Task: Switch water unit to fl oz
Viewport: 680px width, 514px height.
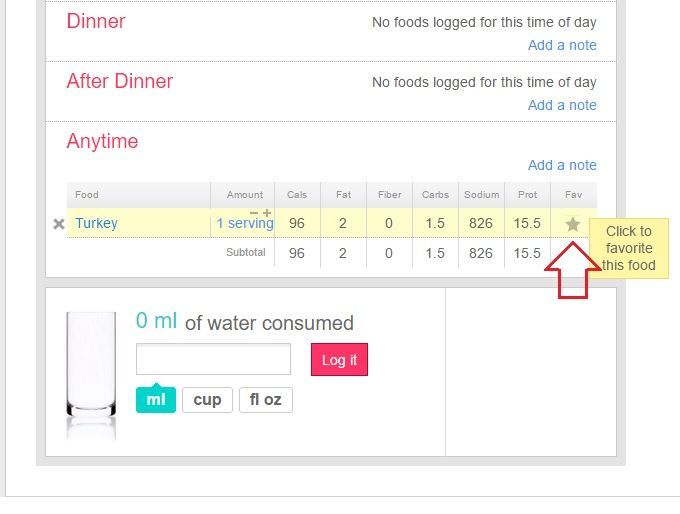Action: point(265,400)
